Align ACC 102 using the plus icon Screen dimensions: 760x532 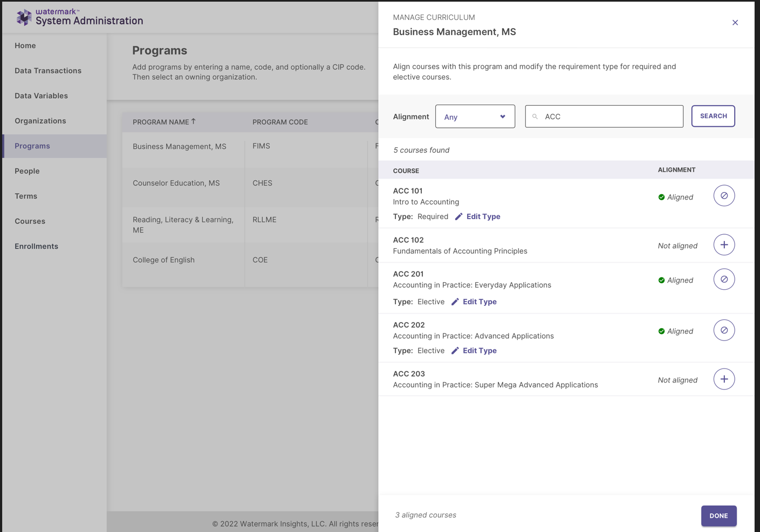724,245
